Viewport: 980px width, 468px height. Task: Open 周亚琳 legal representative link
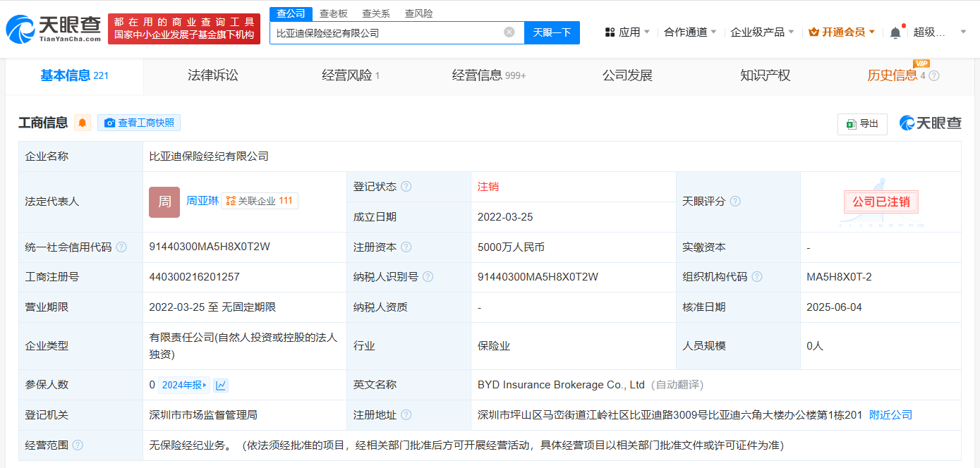202,201
